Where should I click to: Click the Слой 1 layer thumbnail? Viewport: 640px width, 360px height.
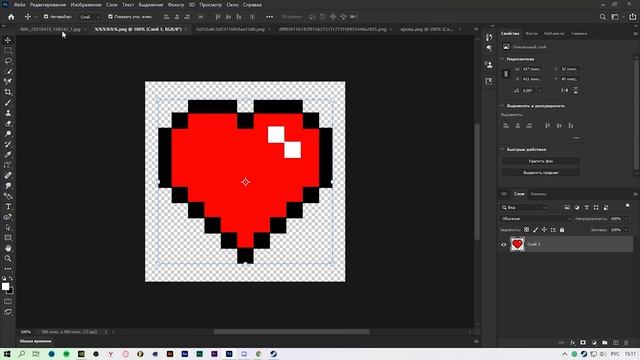(517, 244)
